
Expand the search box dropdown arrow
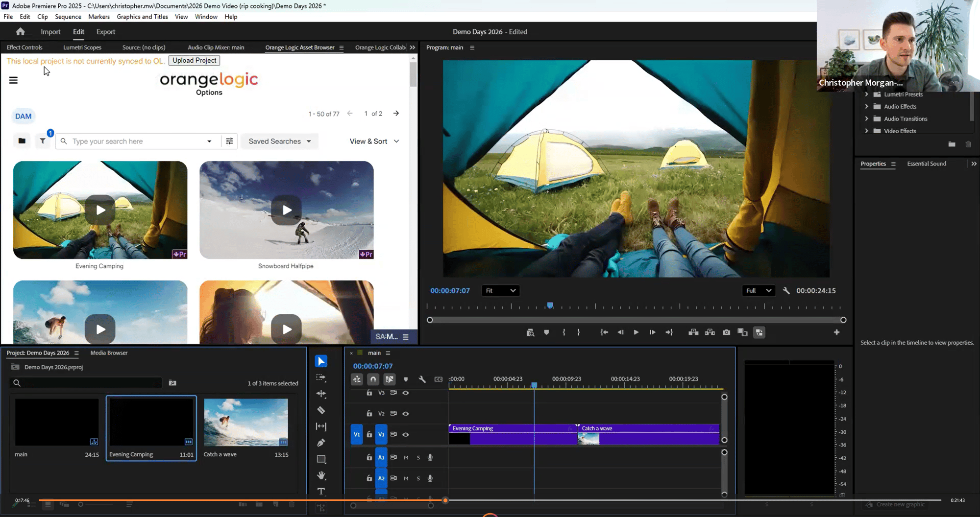209,141
